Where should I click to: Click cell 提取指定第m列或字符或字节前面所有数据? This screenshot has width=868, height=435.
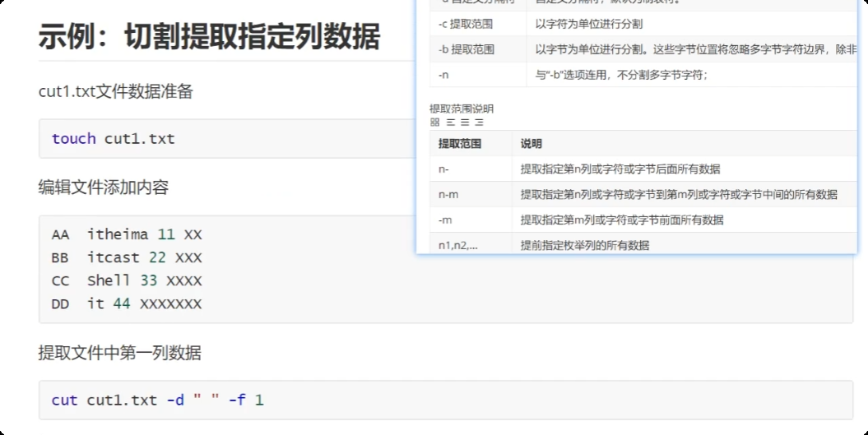685,220
